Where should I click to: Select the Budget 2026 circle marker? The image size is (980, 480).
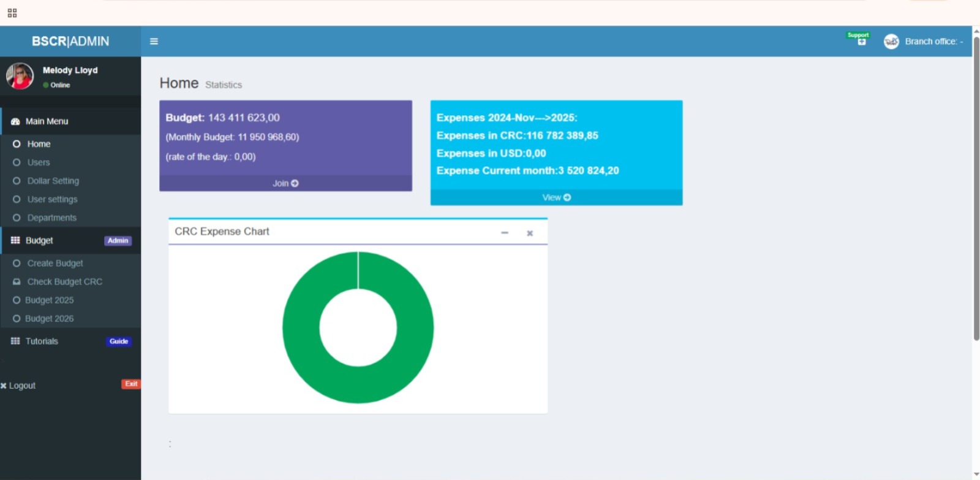click(17, 319)
